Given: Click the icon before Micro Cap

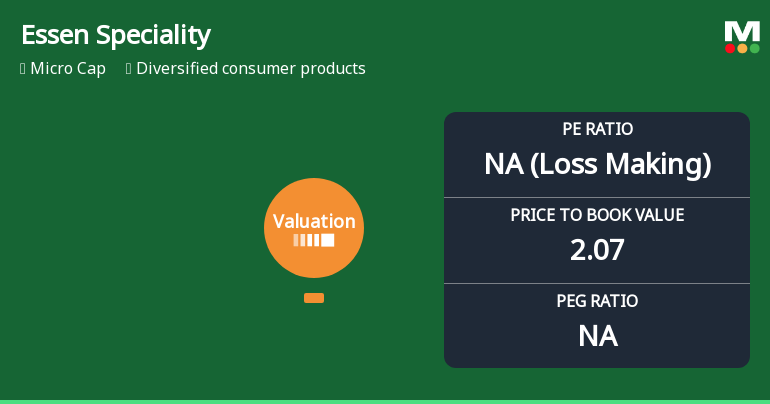Looking at the screenshot, I should (x=23, y=69).
